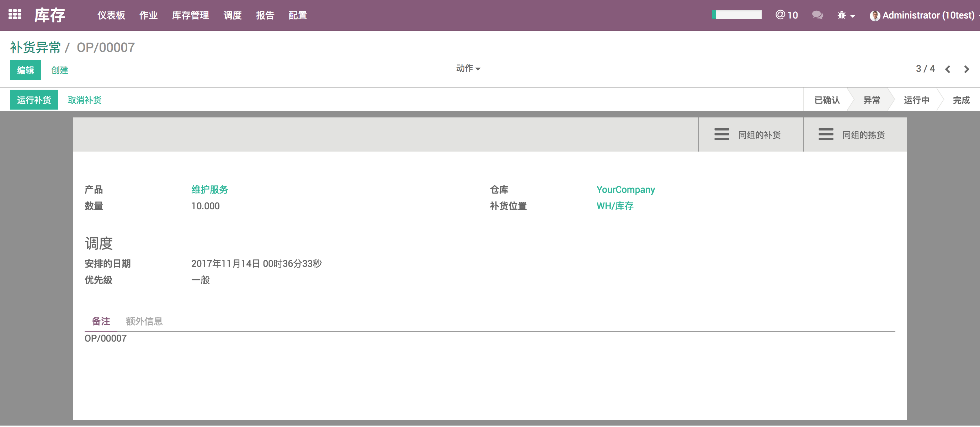
Task: Open the 配置 menu
Action: point(298,15)
